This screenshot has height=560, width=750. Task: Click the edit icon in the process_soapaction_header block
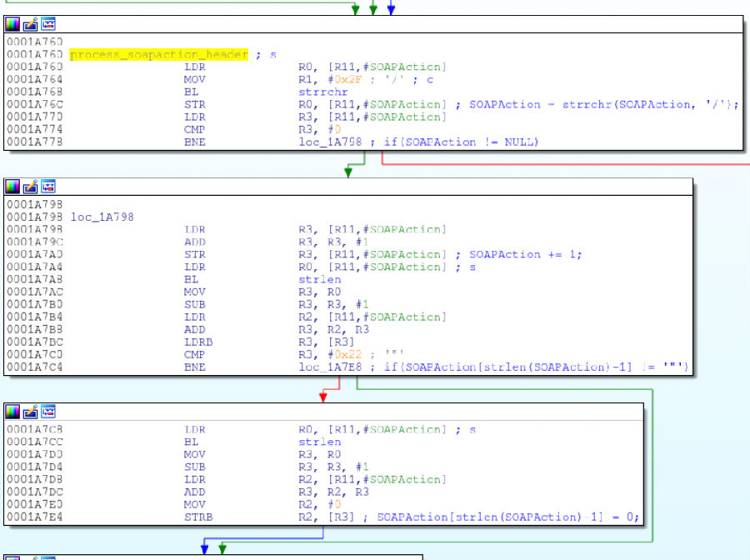29,24
